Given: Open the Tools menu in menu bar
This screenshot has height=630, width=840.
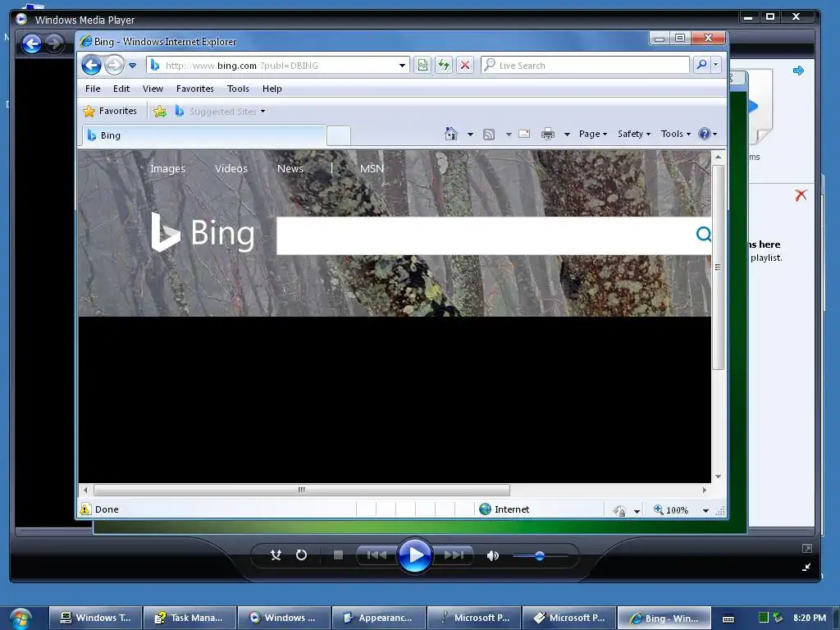Looking at the screenshot, I should coord(238,89).
